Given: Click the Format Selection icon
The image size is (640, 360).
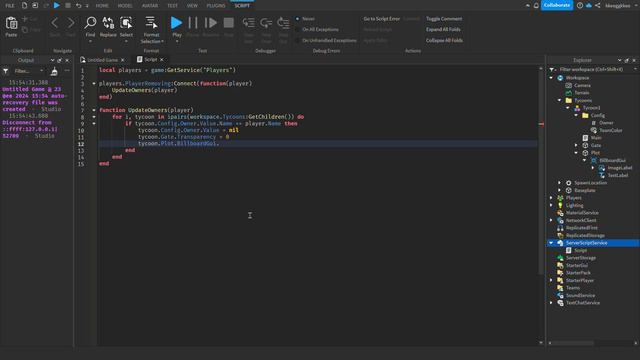Looking at the screenshot, I should [151, 23].
